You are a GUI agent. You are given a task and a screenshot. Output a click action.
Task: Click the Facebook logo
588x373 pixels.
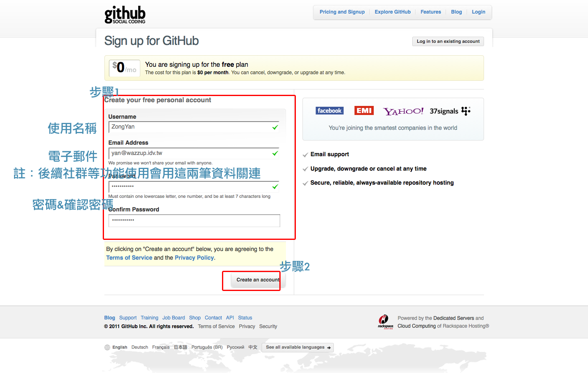pos(329,110)
